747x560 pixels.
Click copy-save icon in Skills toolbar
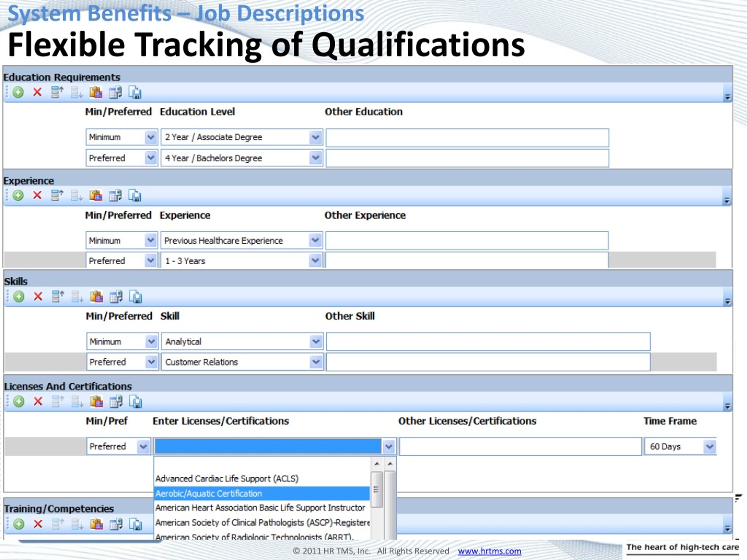tap(136, 297)
